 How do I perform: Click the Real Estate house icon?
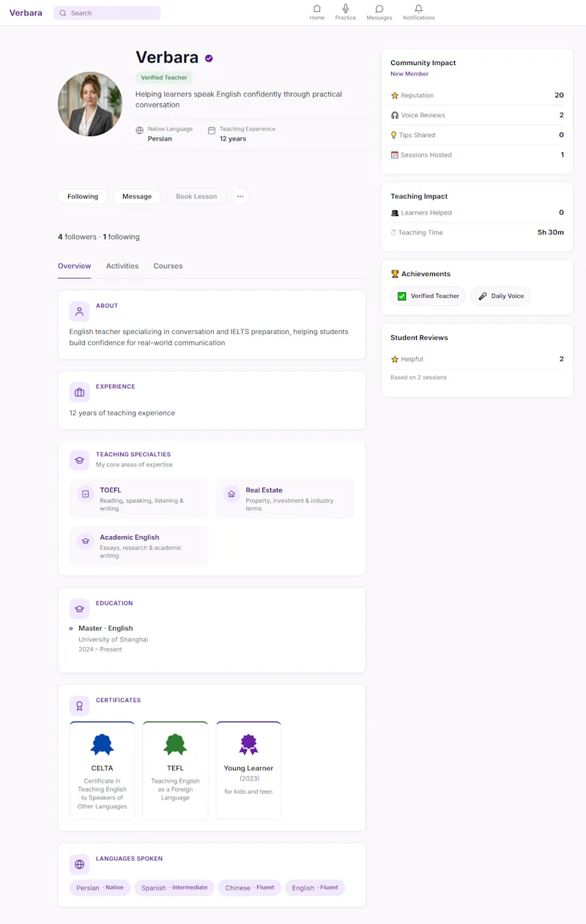pos(231,494)
